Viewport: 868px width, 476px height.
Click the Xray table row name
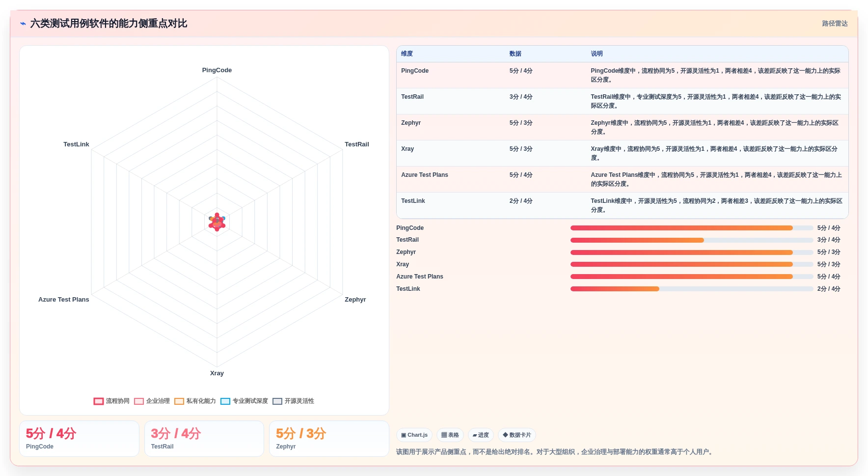pyautogui.click(x=407, y=149)
